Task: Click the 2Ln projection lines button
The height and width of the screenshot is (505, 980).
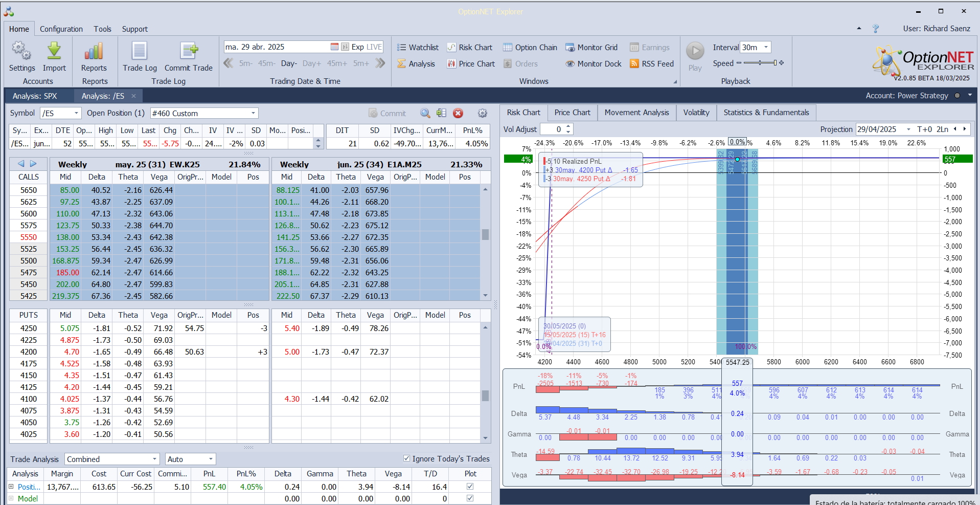Action: tap(943, 129)
